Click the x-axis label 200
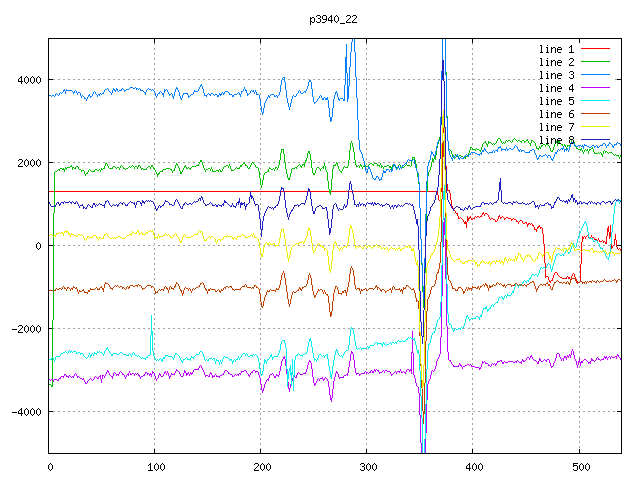This screenshot has height=480, width=640. (x=262, y=467)
